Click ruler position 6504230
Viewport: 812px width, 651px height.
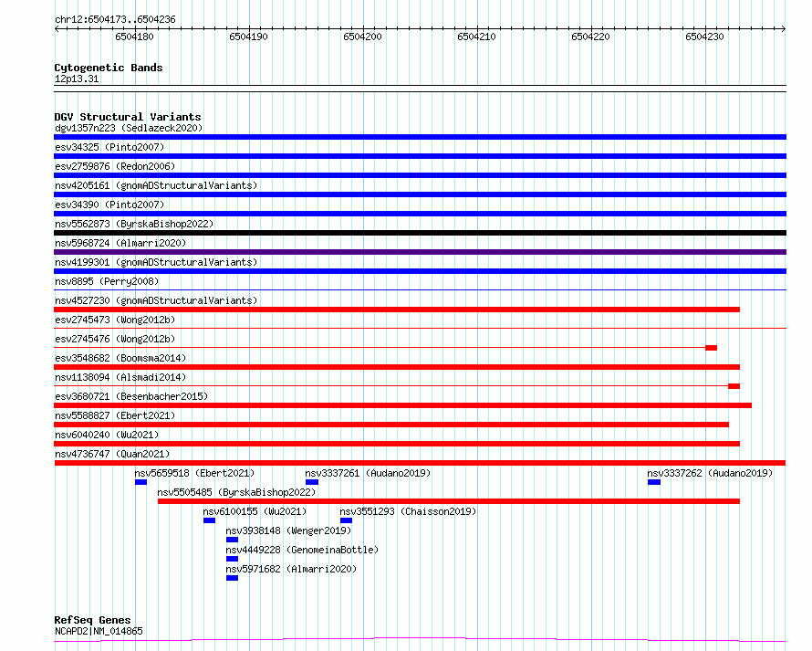pos(704,37)
